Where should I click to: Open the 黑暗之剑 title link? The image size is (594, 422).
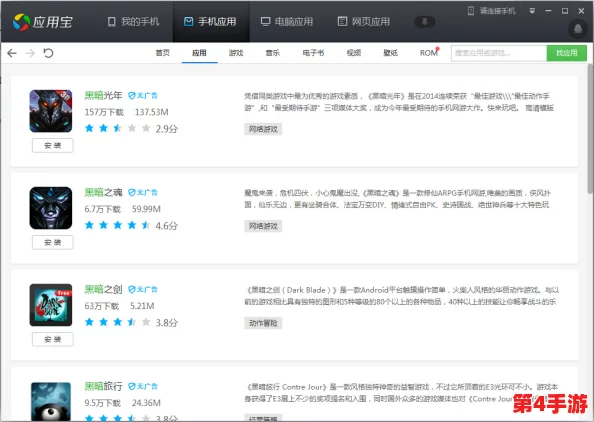click(103, 289)
